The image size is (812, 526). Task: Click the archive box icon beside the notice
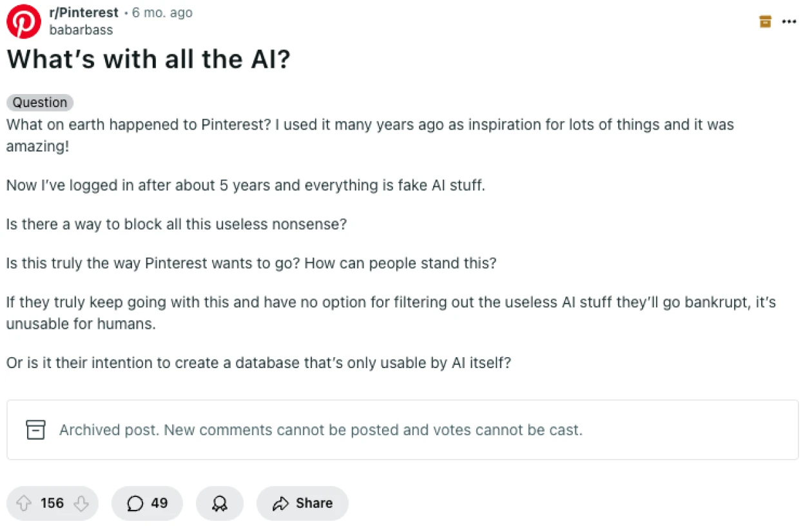coord(35,430)
